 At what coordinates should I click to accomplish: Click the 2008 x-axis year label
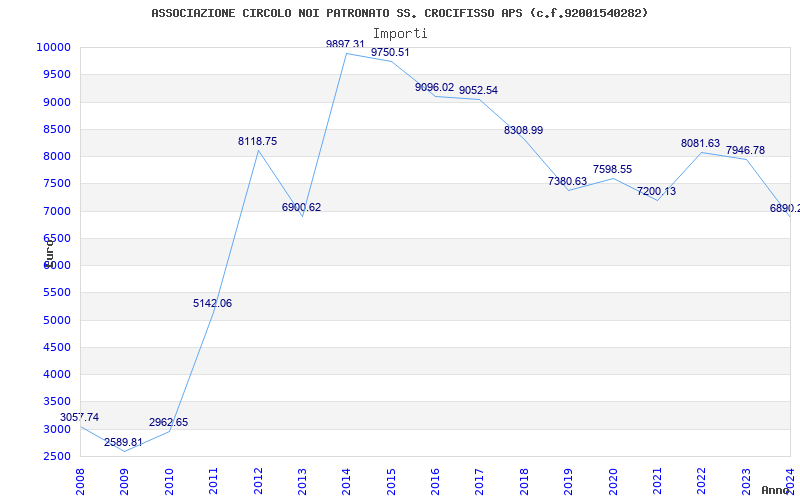(x=81, y=481)
